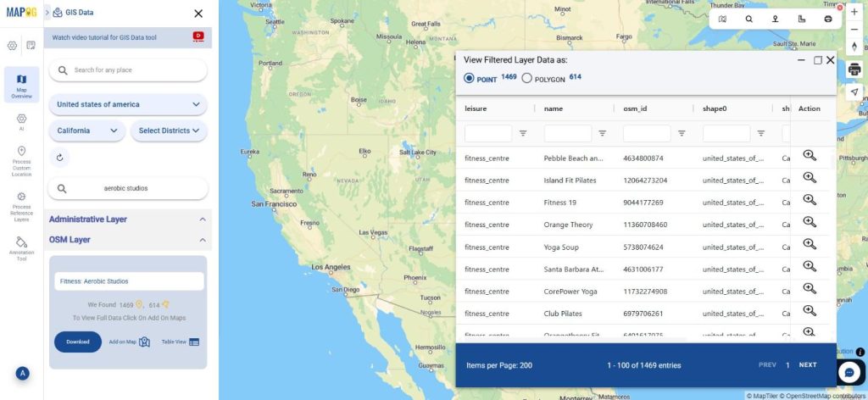This screenshot has height=400, width=868.
Task: Open the California state dropdown
Action: (87, 131)
